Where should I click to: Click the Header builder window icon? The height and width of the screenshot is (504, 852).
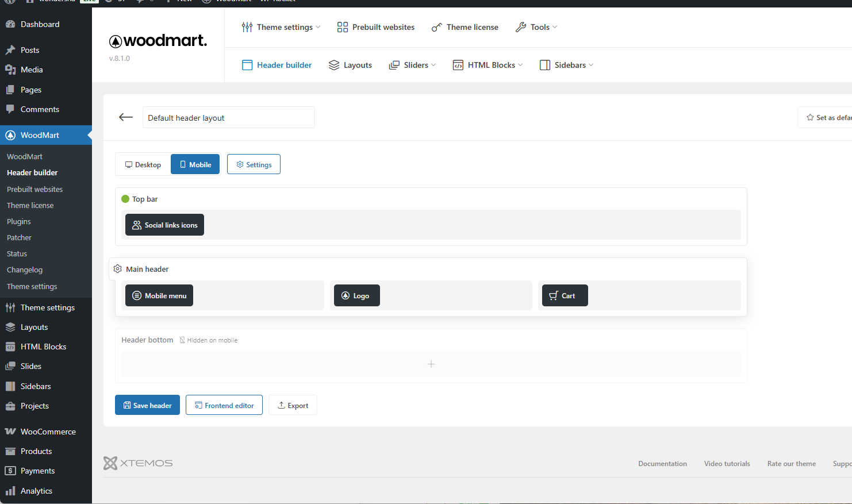(247, 65)
